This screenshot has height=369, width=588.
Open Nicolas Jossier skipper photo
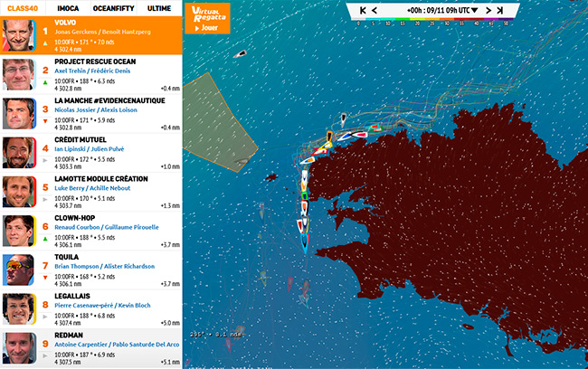click(x=19, y=113)
